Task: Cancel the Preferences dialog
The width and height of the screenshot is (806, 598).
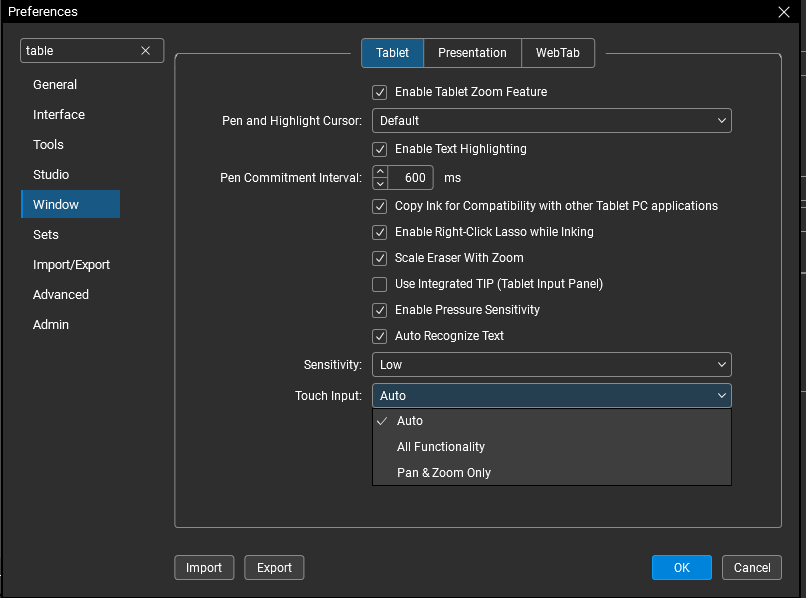Action: pyautogui.click(x=752, y=568)
